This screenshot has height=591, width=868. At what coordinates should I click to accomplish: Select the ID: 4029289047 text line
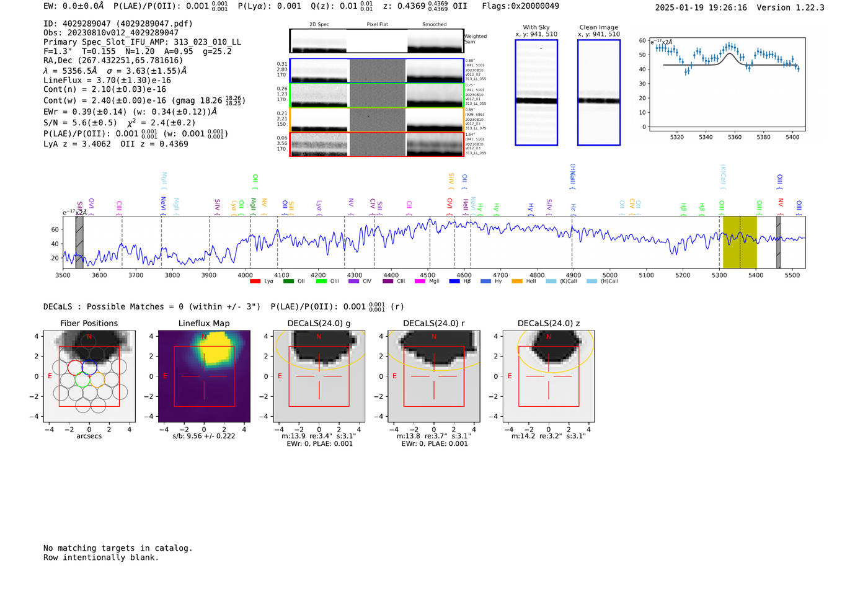118,24
